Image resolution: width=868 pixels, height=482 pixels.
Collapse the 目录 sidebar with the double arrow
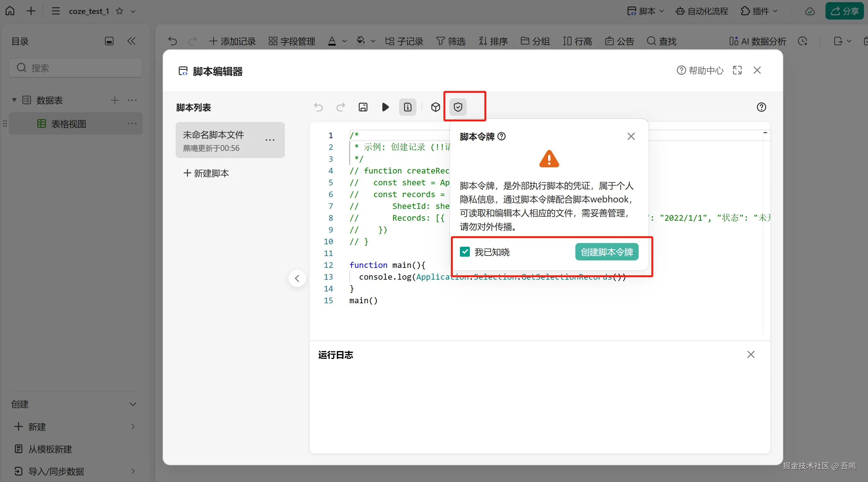131,41
